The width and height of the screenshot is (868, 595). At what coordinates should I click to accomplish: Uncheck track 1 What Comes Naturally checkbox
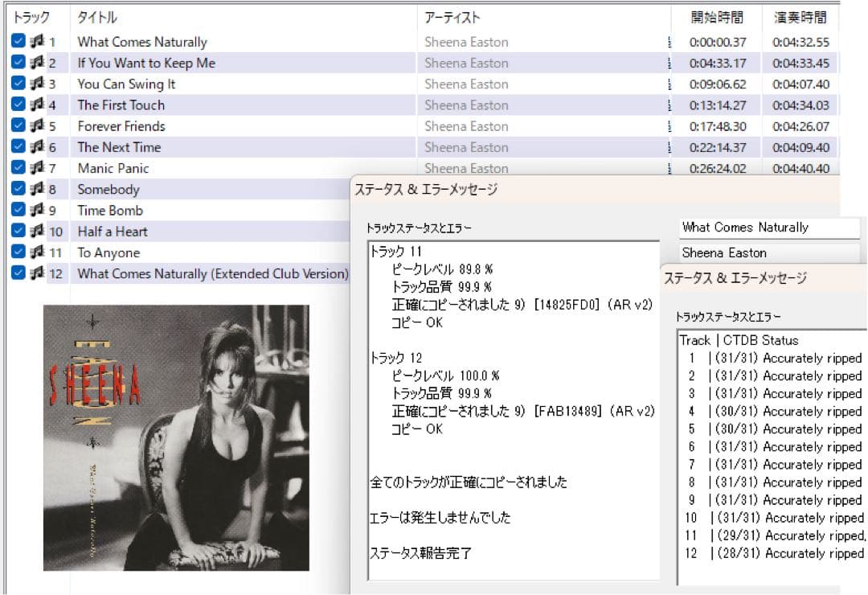pyautogui.click(x=18, y=41)
